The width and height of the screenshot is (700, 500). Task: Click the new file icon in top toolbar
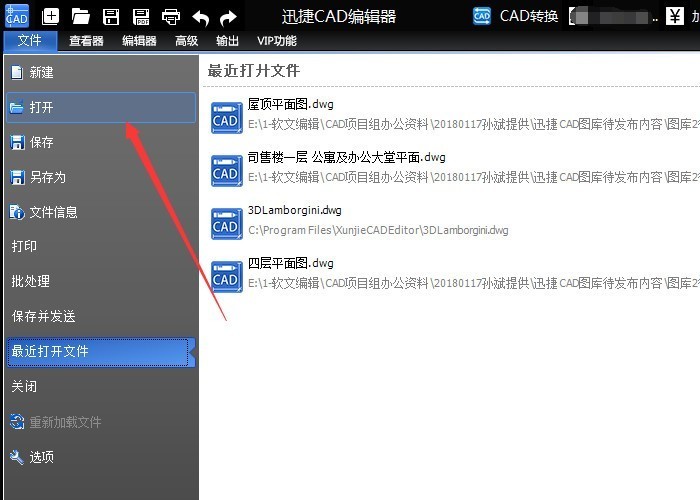click(x=50, y=17)
